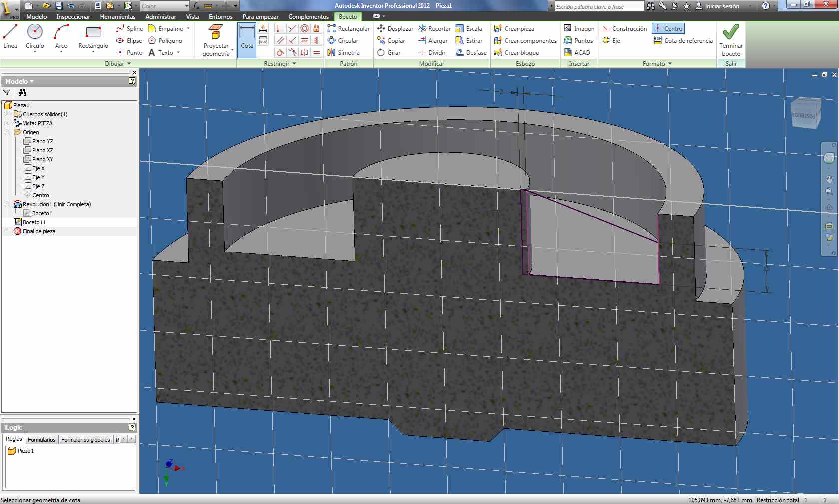Apply the concentric constraint icon
Screen dimensions: 839x504
[304, 29]
